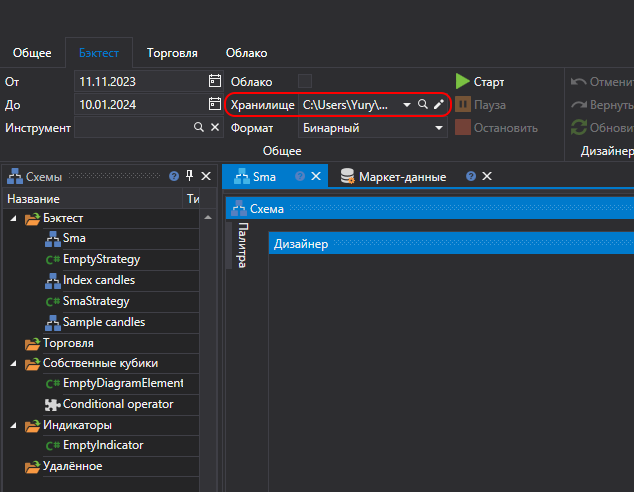This screenshot has height=492, width=634.
Task: Click the Пауза button
Action: pos(481,105)
